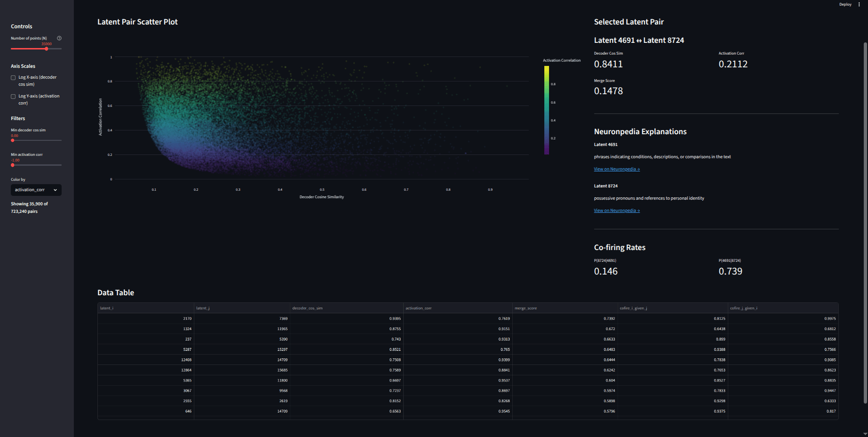Click the help icon beside Number of points
The height and width of the screenshot is (437, 868).
[x=59, y=38]
